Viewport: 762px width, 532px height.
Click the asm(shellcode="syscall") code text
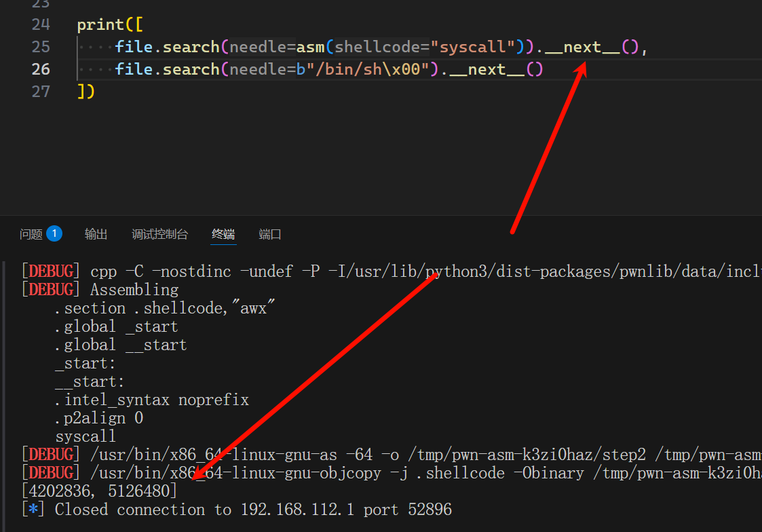[x=410, y=47]
